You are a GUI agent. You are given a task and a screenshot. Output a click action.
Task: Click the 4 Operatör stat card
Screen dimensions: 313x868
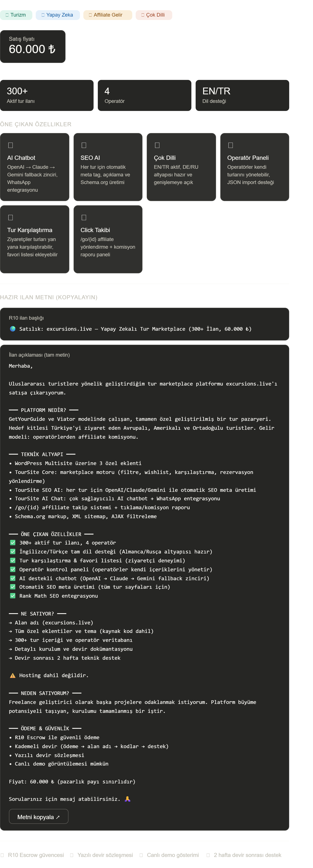[x=144, y=95]
